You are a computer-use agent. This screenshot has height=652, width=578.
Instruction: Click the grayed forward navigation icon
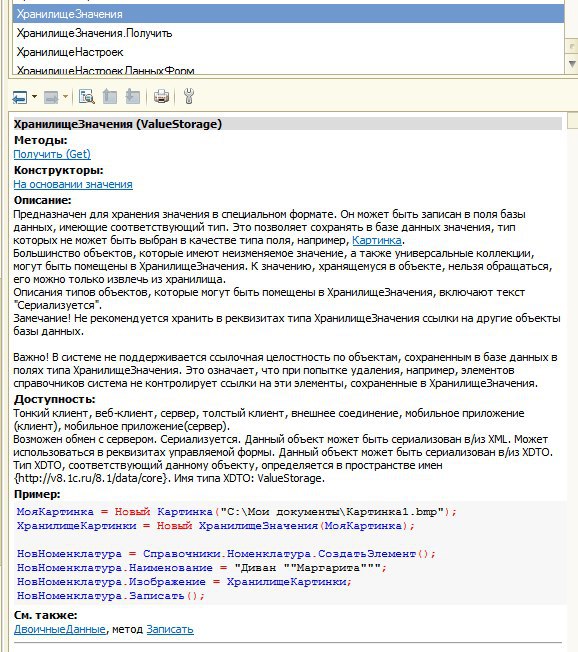[51, 97]
